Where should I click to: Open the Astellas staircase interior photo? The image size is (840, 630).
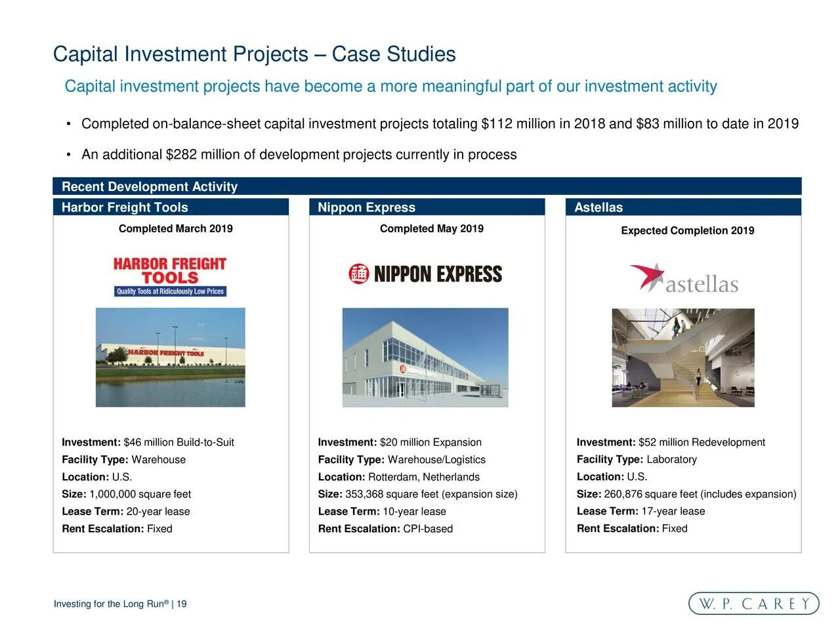683,358
